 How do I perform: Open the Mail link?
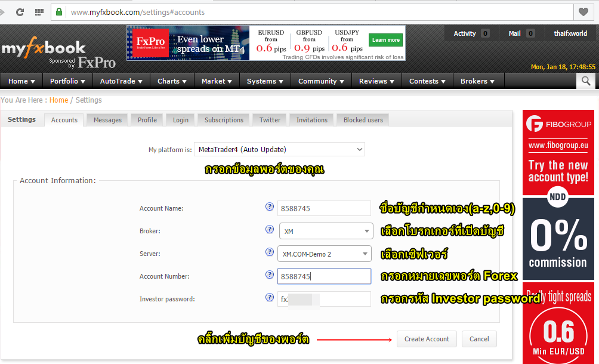(x=514, y=33)
